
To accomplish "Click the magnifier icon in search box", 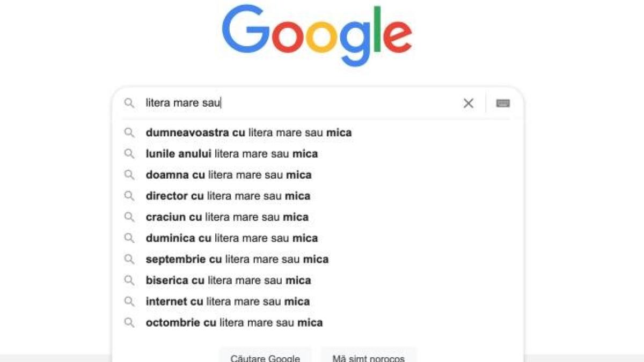I will point(129,103).
